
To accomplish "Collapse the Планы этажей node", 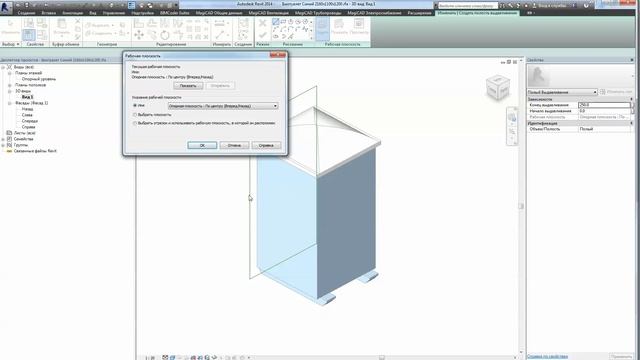I will (9, 73).
